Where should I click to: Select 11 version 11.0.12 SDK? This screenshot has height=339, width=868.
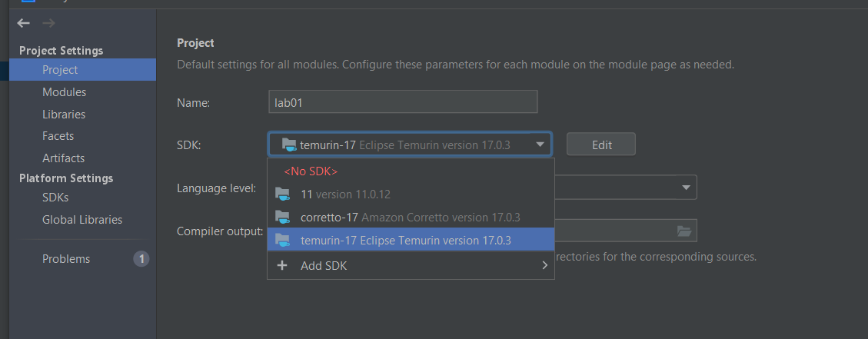[351, 194]
